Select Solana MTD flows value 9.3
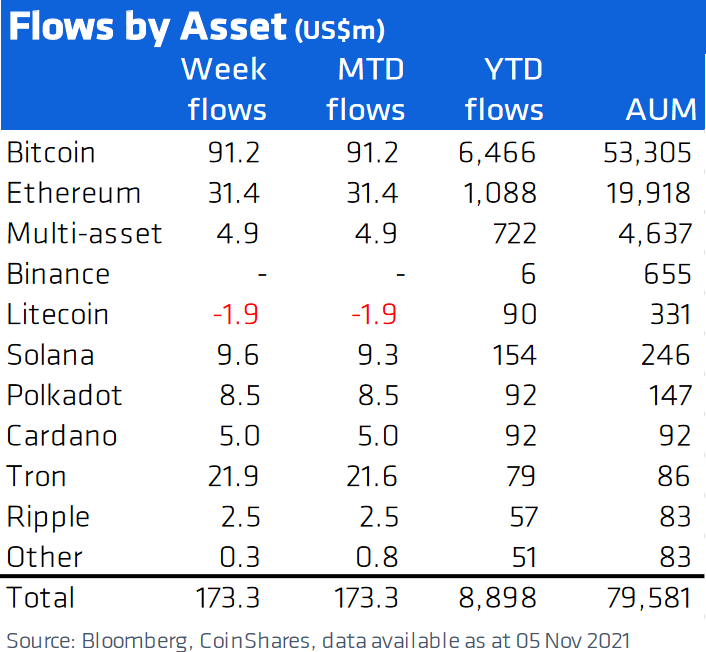Image resolution: width=706 pixels, height=652 pixels. [378, 355]
